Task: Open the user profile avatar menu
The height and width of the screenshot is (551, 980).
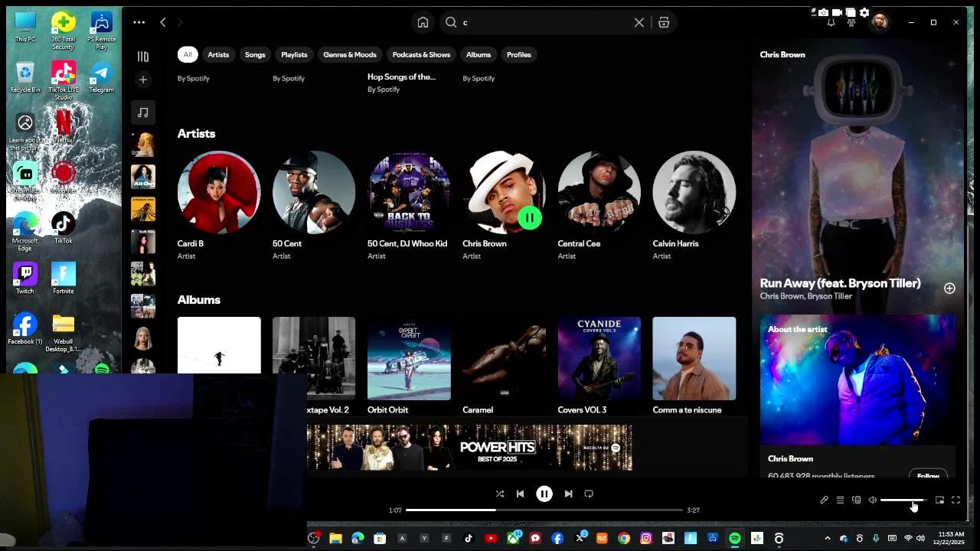Action: tap(879, 22)
